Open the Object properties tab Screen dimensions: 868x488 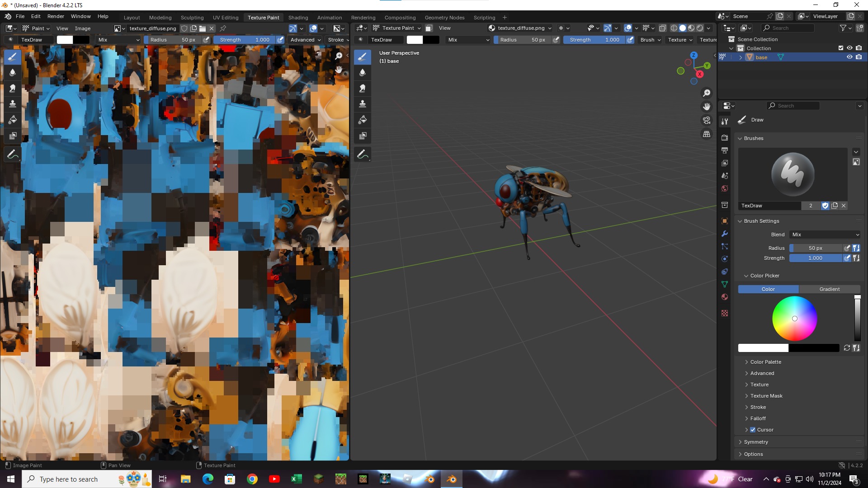point(725,221)
